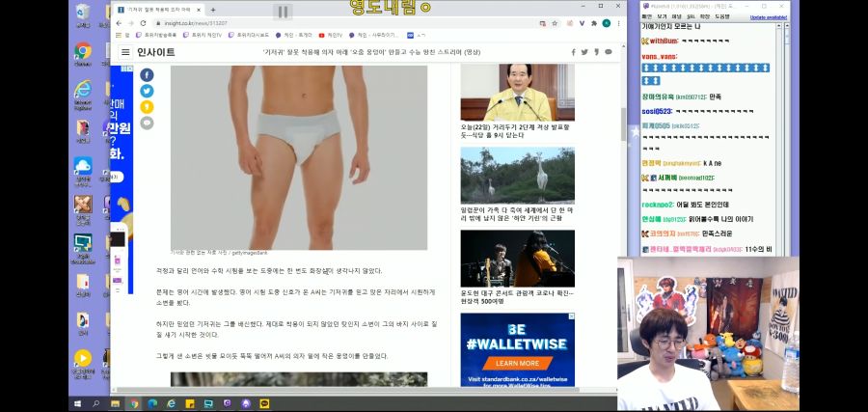Click the gray link-copy share circle

point(147,123)
